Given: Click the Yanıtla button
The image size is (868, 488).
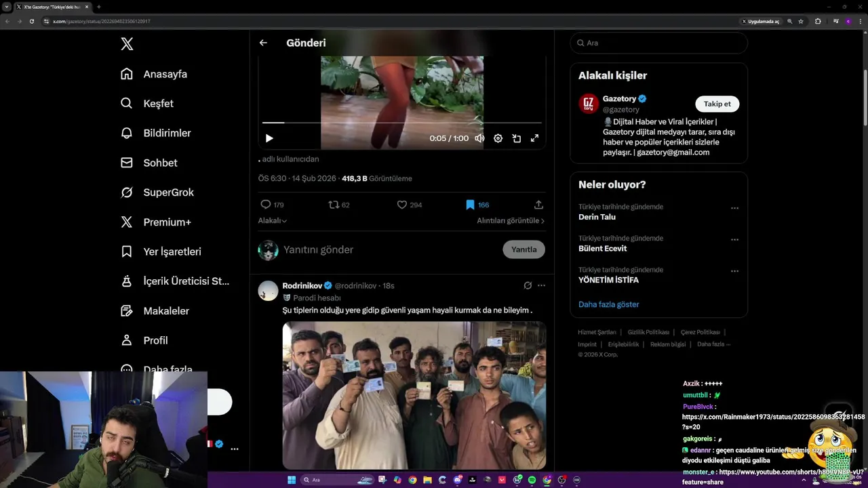Looking at the screenshot, I should (x=524, y=249).
